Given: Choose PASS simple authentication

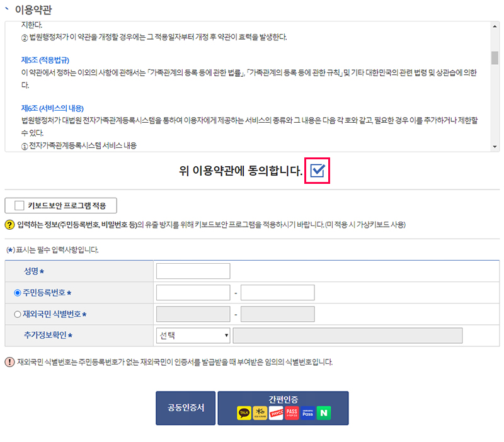Looking at the screenshot, I should pos(291,413).
